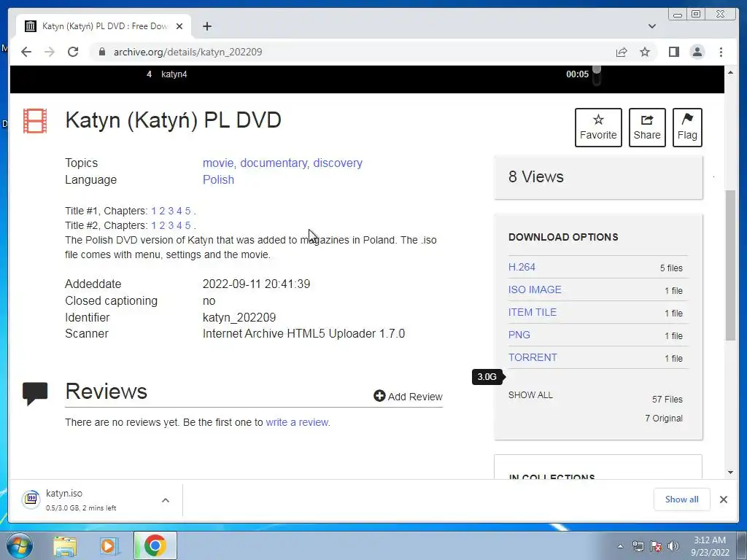Click the Favorite star button
747x560 pixels.
click(598, 127)
